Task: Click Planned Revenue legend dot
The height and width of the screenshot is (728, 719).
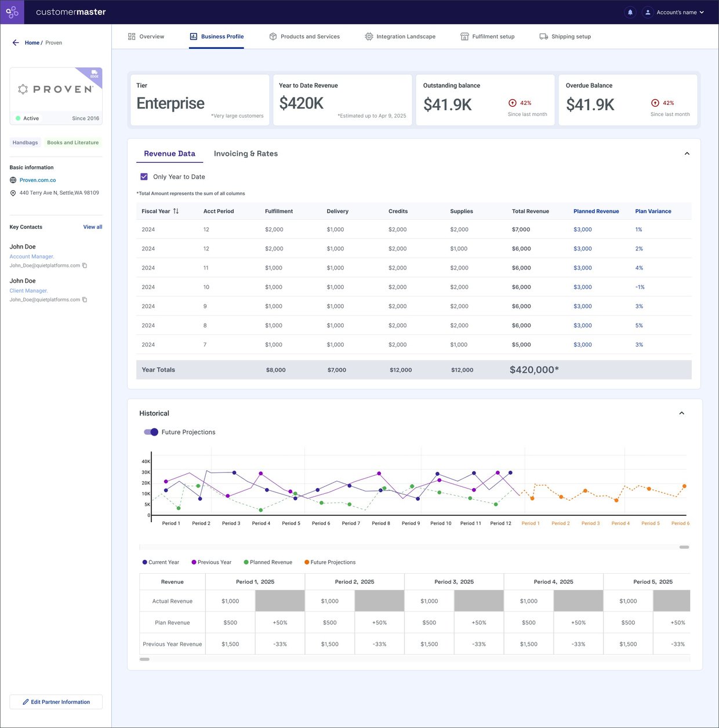Action: click(246, 562)
